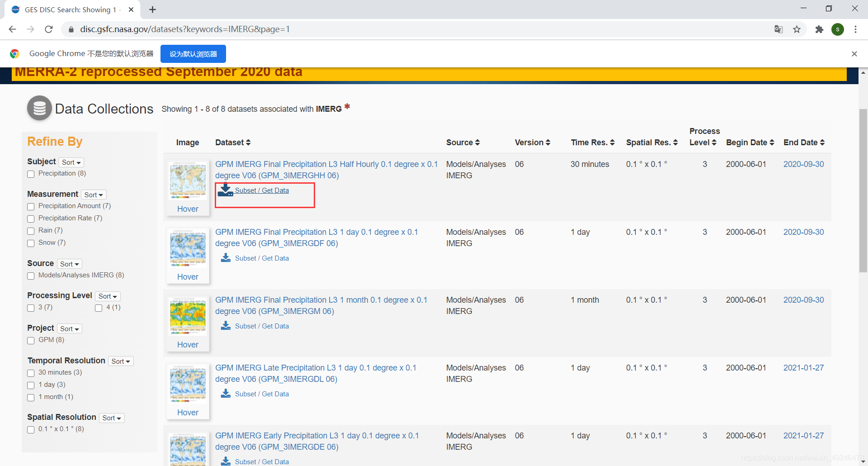The width and height of the screenshot is (868, 466).
Task: Click download icon for GPM_3IMERGM dataset
Action: point(226,326)
